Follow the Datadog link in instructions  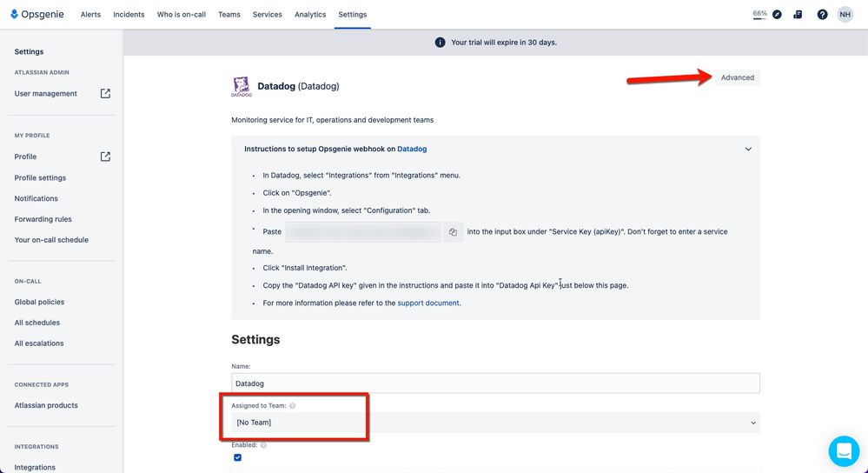tap(412, 149)
